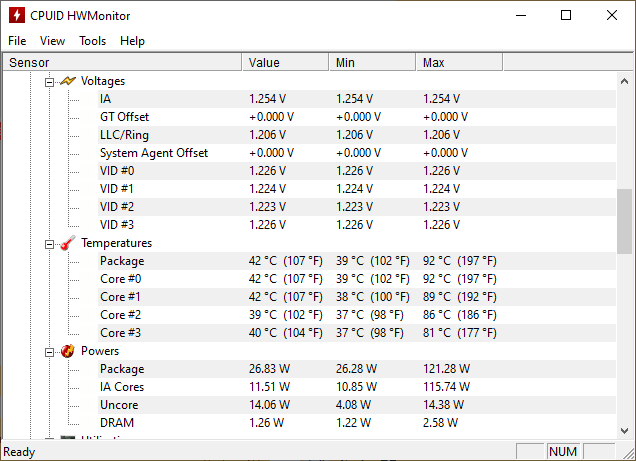Click the Voltages lightning wave icon
This screenshot has height=461, width=636.
[68, 81]
